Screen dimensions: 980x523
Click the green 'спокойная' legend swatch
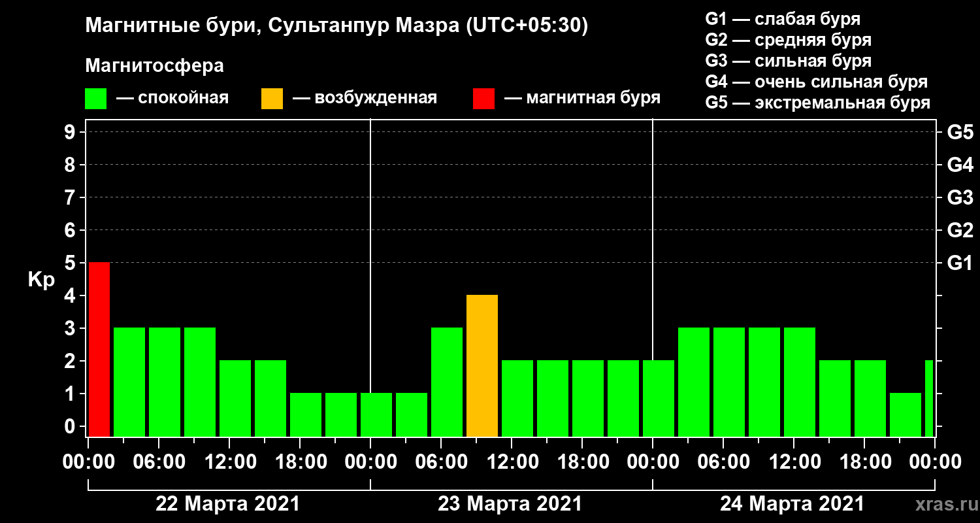[x=95, y=99]
